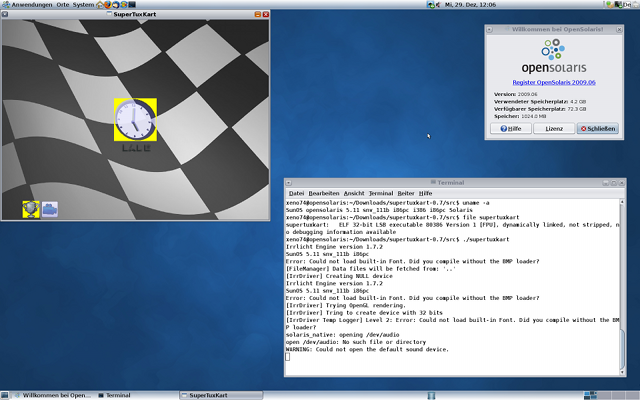Switch to SuperTuxKart in the taskbar

pos(221,395)
